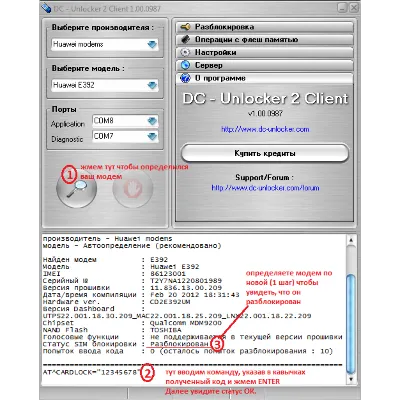400x400 pixels.
Task: Open the Операции с флеш памятью section
Action: tap(264, 40)
